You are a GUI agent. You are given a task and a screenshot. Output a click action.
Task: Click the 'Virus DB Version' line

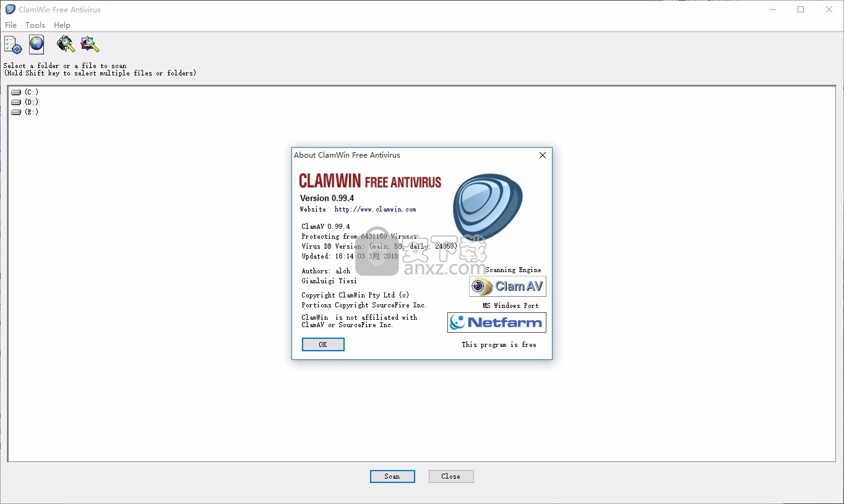click(379, 247)
